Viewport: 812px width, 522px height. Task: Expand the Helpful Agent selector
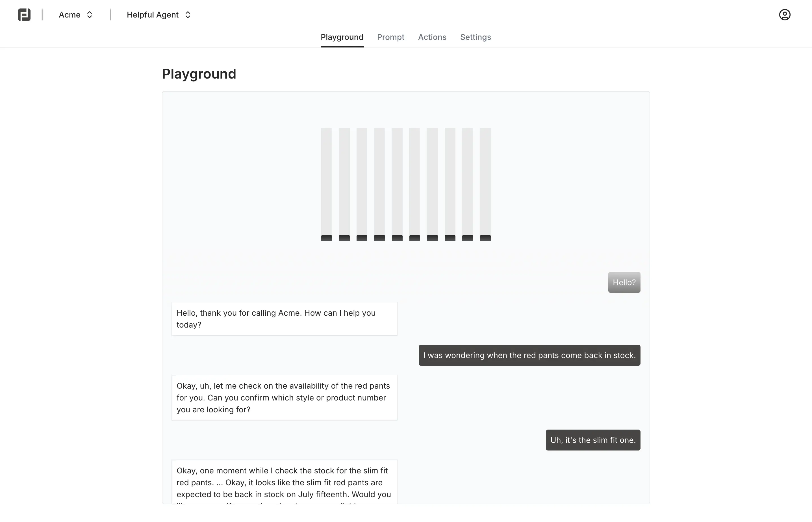coord(159,15)
